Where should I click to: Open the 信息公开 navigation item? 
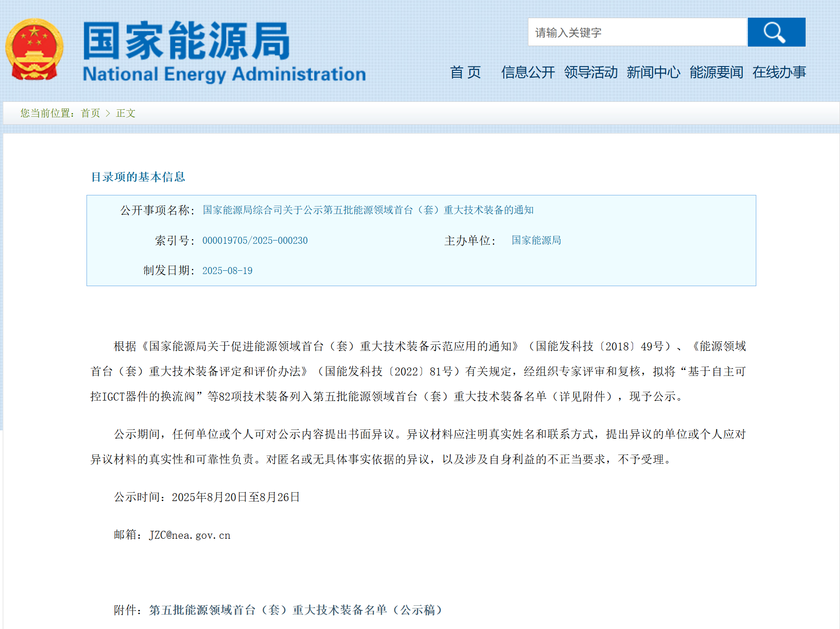[528, 73]
